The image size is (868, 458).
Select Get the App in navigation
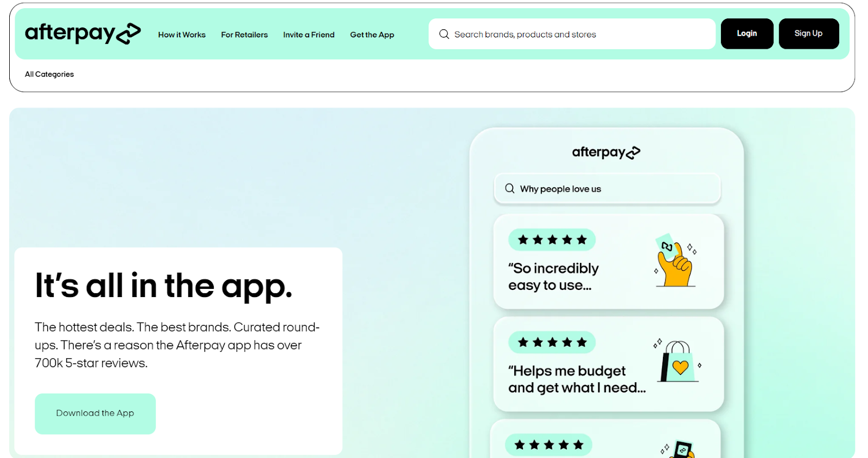(372, 35)
